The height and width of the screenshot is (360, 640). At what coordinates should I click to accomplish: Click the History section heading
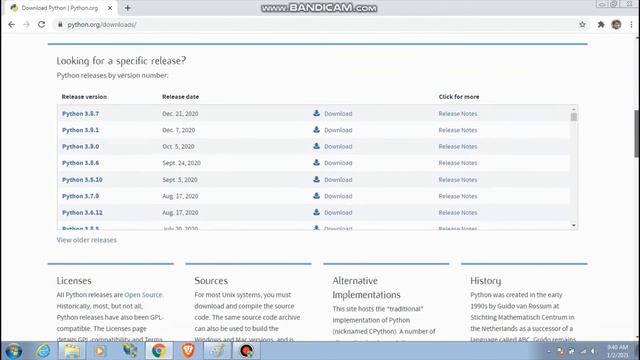(485, 281)
